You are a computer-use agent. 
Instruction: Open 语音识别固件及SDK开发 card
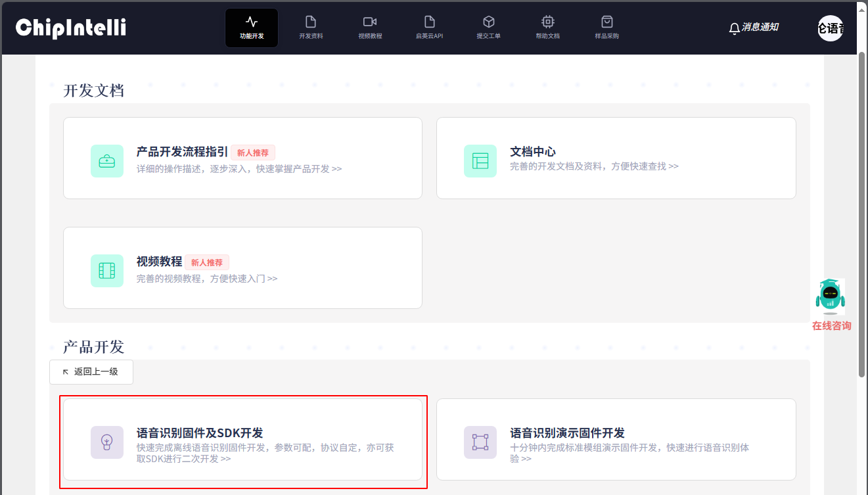(x=242, y=439)
